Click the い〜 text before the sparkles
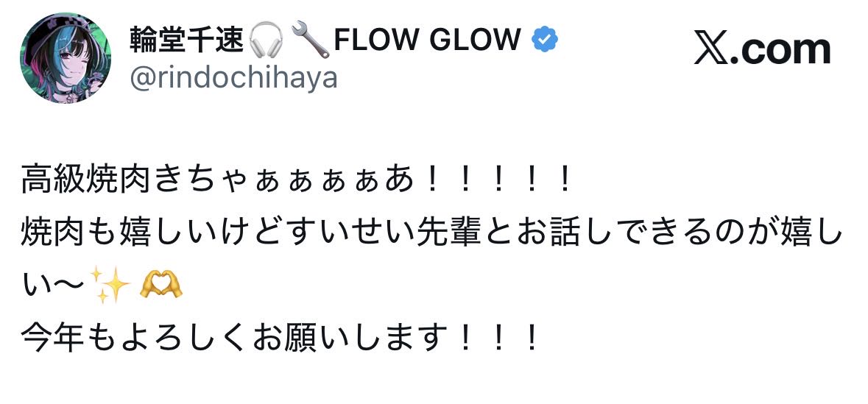868x404 pixels. tap(53, 286)
